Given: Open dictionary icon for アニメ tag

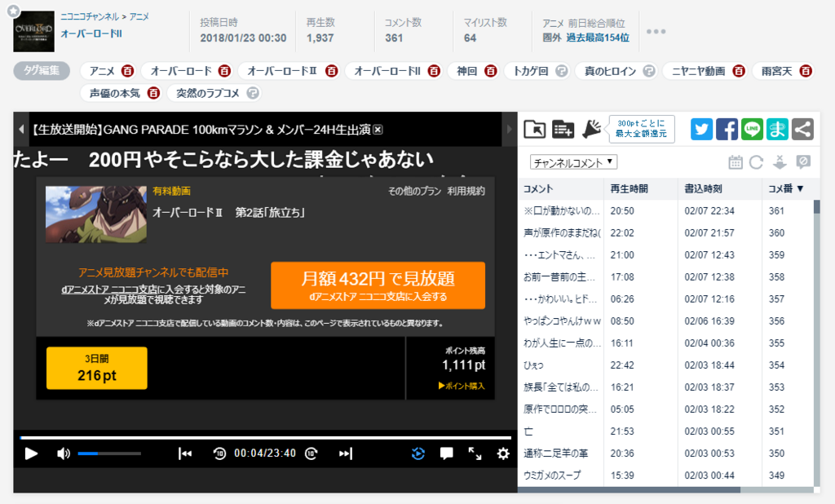Looking at the screenshot, I should (127, 71).
